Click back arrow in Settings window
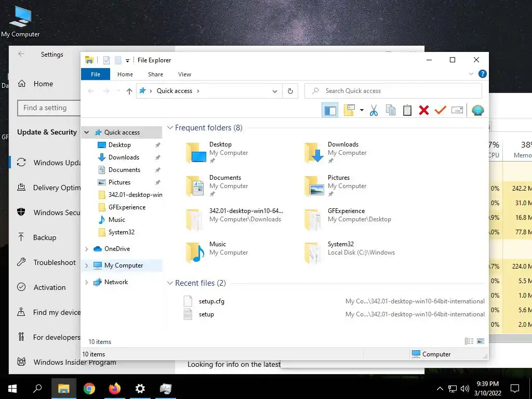This screenshot has width=532, height=399. [21, 54]
